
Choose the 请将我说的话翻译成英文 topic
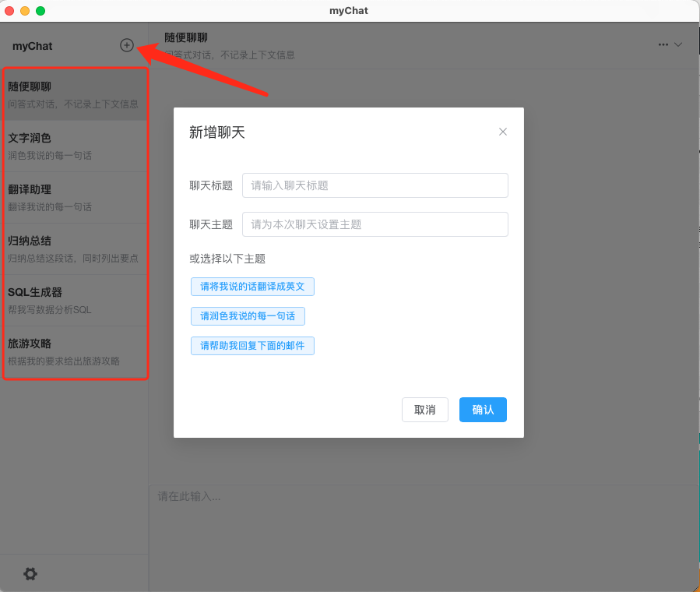[252, 286]
